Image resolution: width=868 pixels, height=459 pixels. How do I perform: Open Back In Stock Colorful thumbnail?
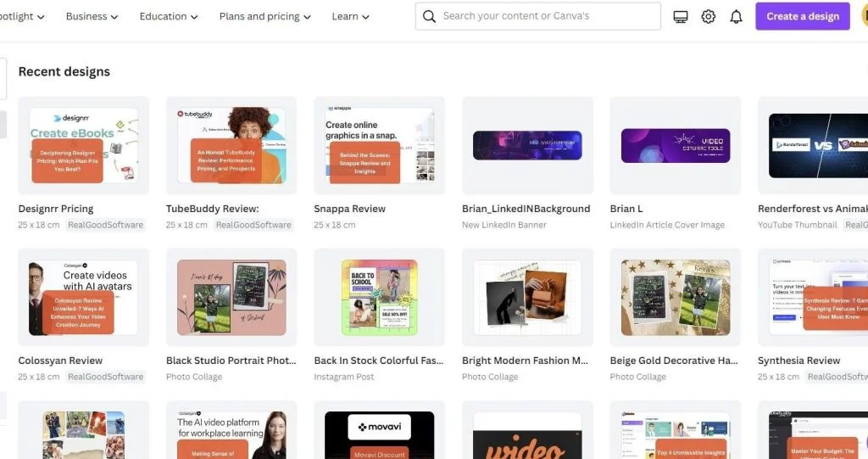(379, 297)
